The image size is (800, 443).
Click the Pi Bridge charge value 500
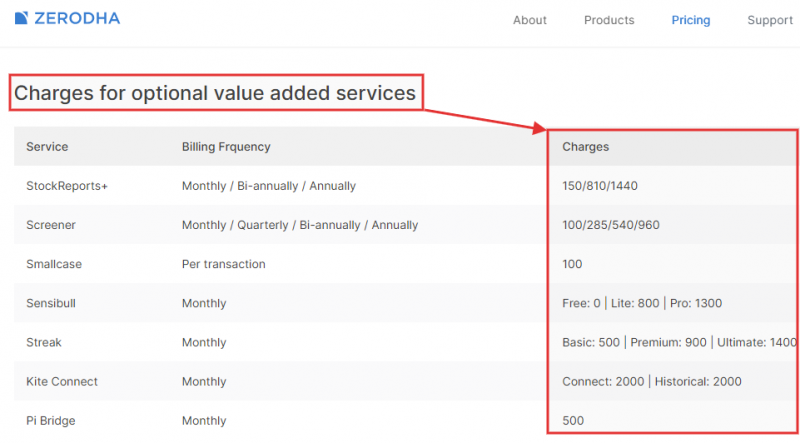[x=572, y=421]
